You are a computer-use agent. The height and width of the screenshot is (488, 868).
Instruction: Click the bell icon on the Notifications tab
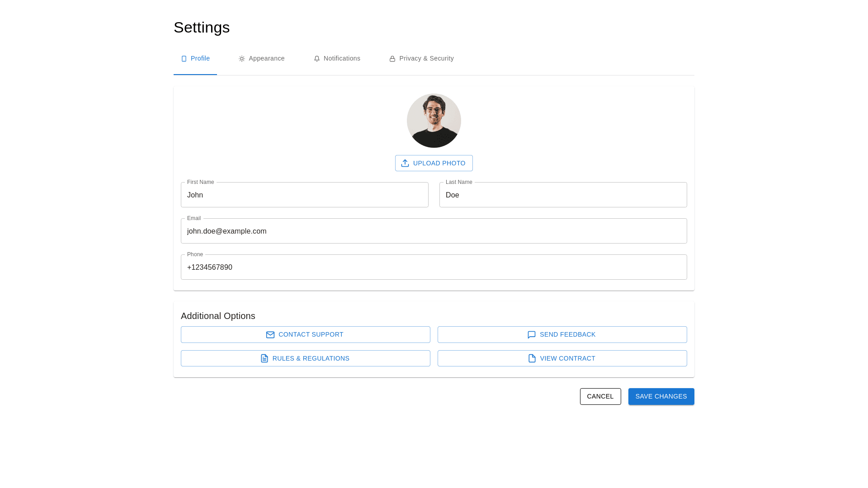point(316,59)
